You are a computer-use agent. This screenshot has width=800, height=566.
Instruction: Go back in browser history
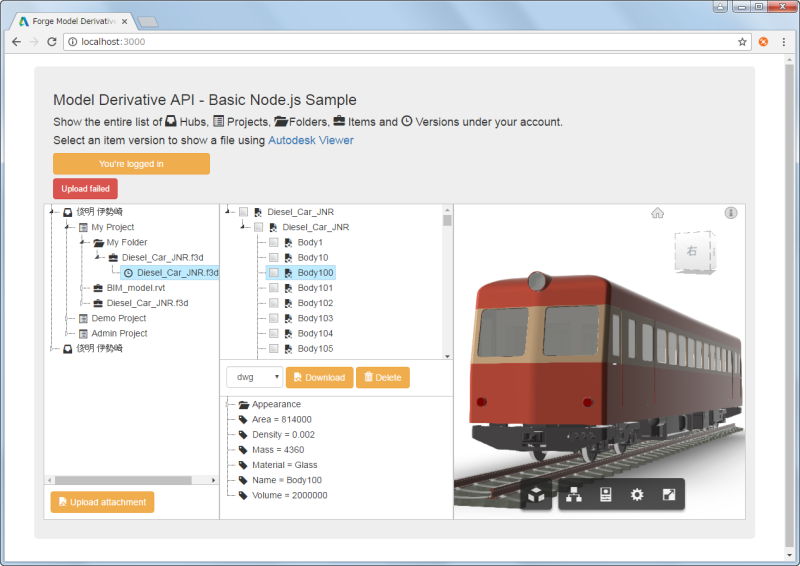pos(16,42)
